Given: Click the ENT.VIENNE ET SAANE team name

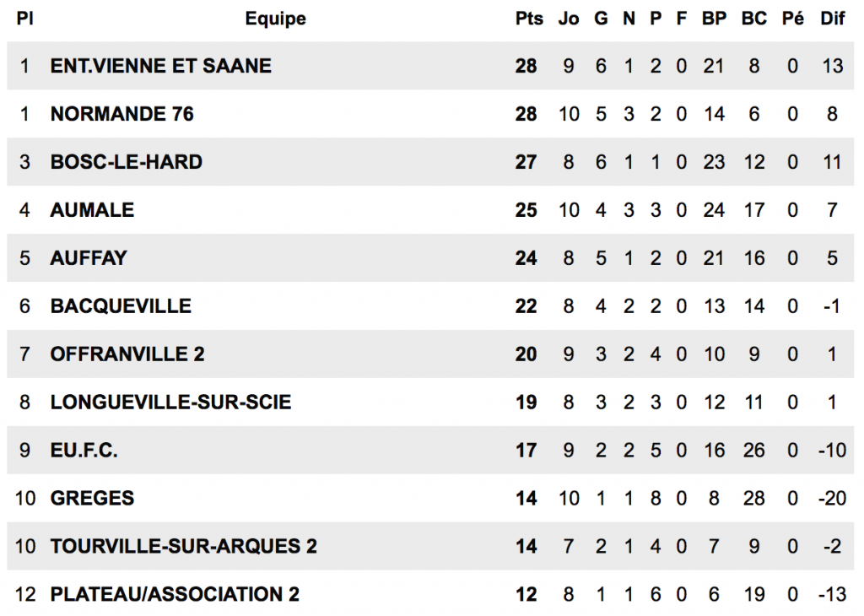Looking at the screenshot, I should tap(160, 66).
